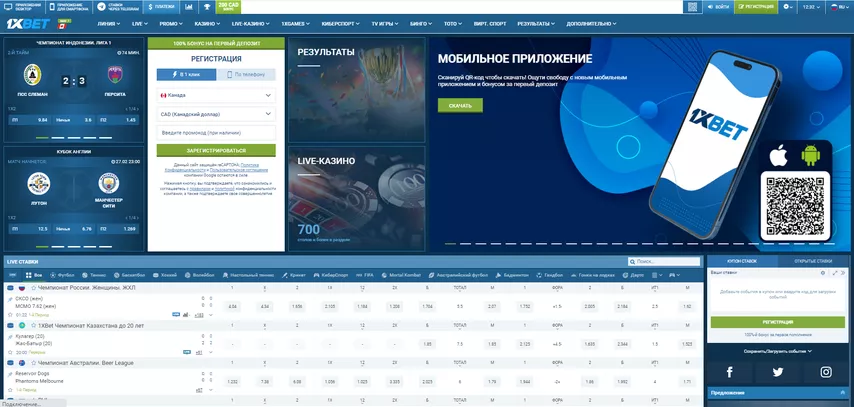Click the Android app icon
854x407 pixels.
click(x=810, y=156)
